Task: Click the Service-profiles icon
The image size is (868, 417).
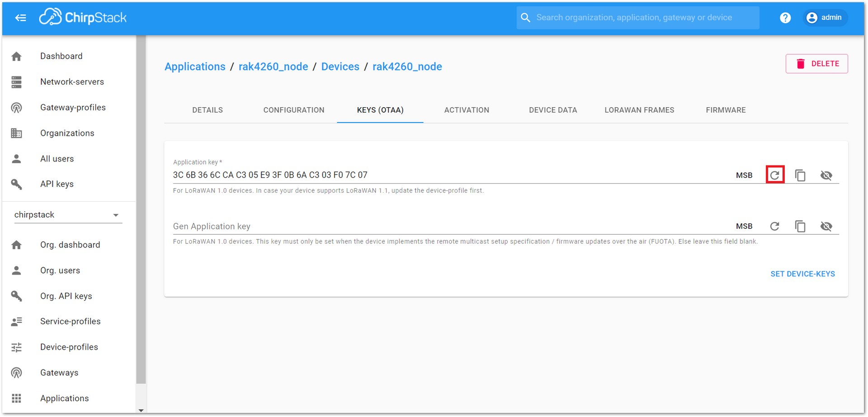Action: click(x=17, y=322)
